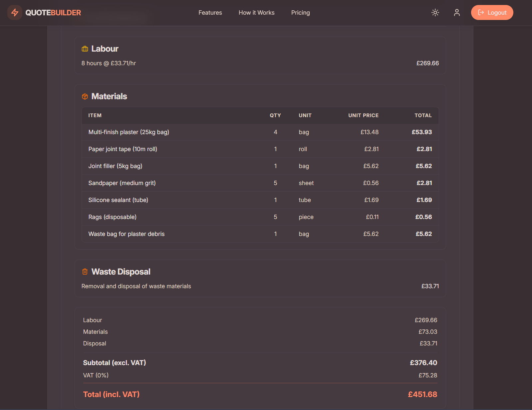The width and height of the screenshot is (532, 410).
Task: Click the ITEM column header
Action: 95,115
